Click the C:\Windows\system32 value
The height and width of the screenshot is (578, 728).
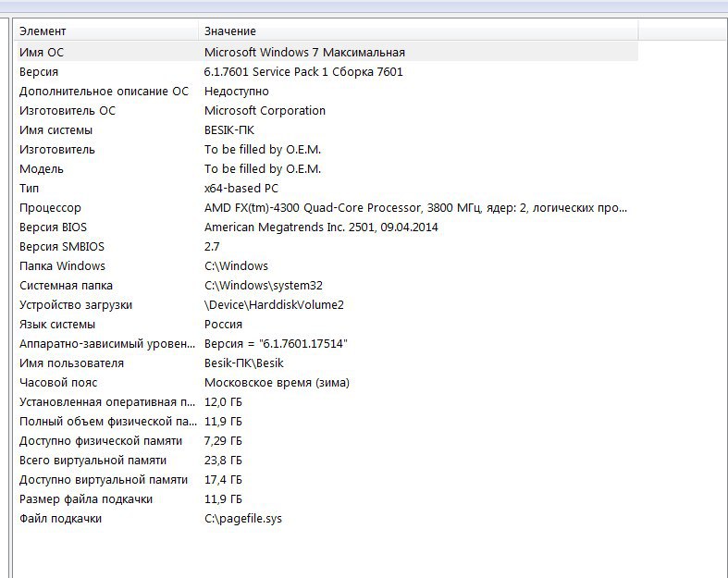point(264,286)
